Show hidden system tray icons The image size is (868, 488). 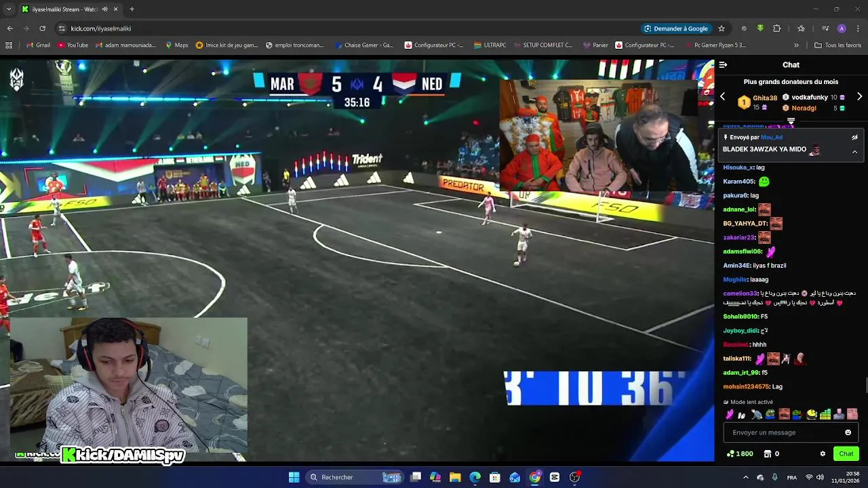pyautogui.click(x=745, y=477)
